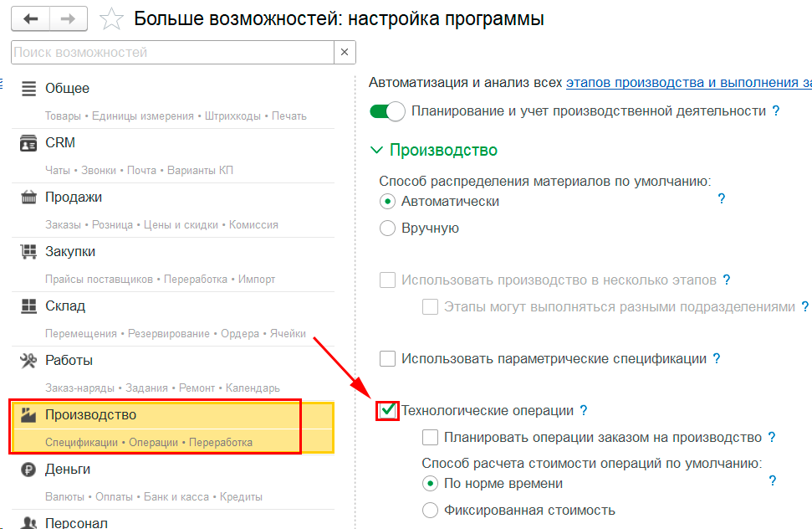Screen dimensions: 812x529
Task: Open help for multi-stage production option
Action: pyautogui.click(x=727, y=280)
